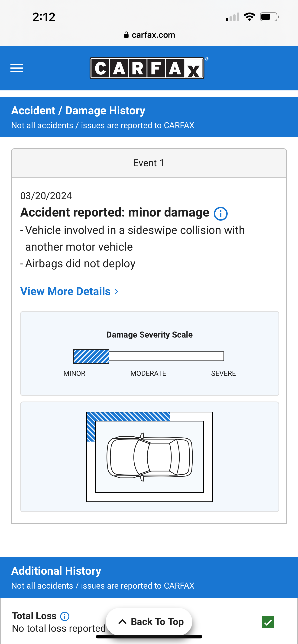The image size is (298, 644).
Task: Open info icon next to Total Loss
Action: coord(65,616)
